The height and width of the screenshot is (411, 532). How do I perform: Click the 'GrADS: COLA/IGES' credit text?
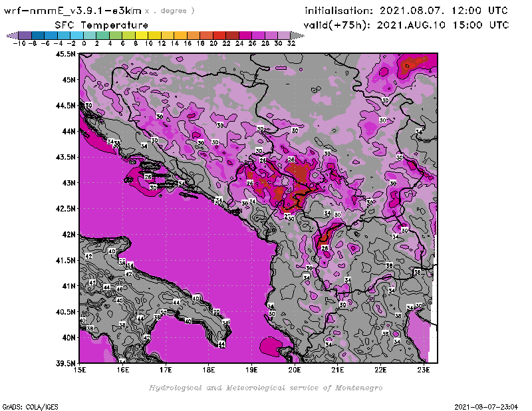coord(30,407)
